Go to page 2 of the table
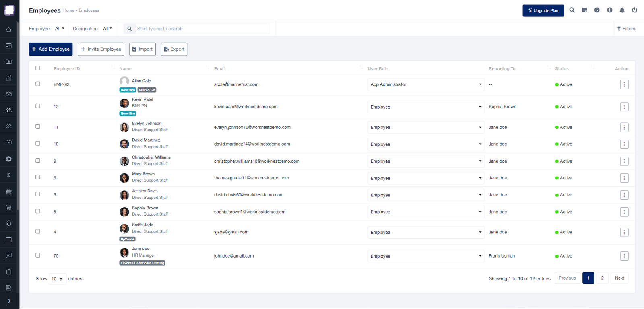 (x=602, y=278)
